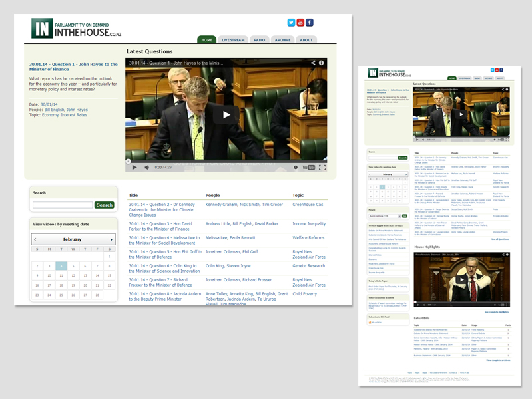Click the Economy topic link
532x399 pixels.
(50, 115)
